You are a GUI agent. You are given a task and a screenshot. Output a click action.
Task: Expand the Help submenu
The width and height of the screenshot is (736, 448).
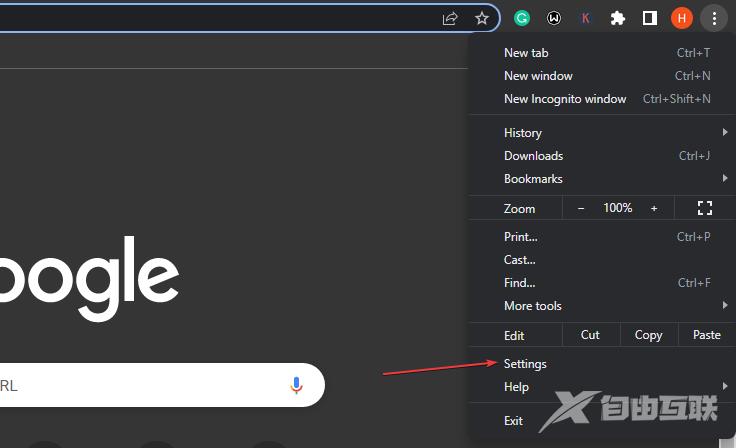[602, 387]
